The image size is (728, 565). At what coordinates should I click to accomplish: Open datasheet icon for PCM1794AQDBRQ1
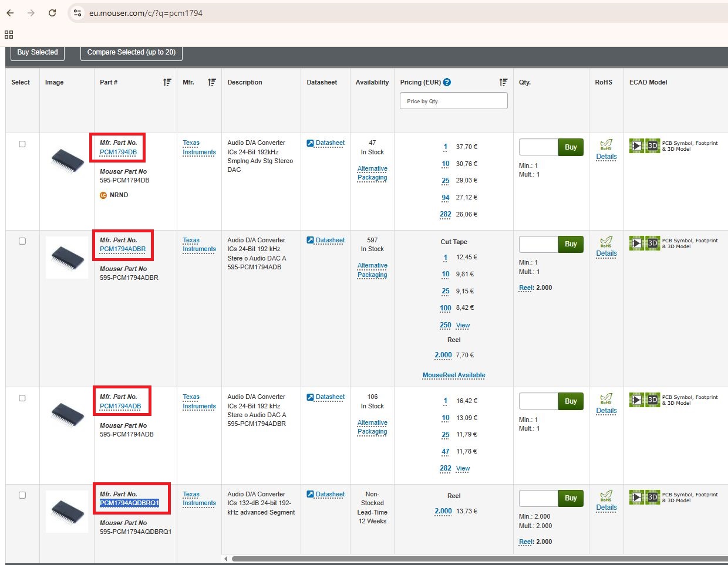click(x=311, y=495)
